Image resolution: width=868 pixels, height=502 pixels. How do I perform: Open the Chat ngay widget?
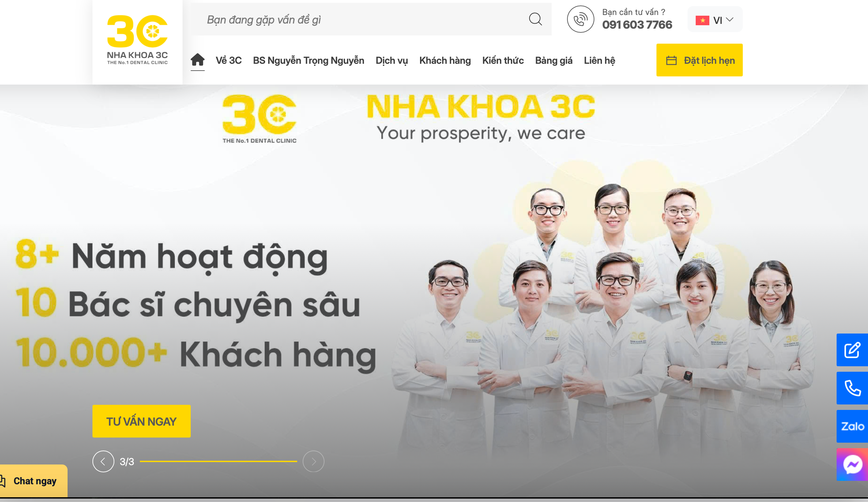pyautogui.click(x=33, y=481)
